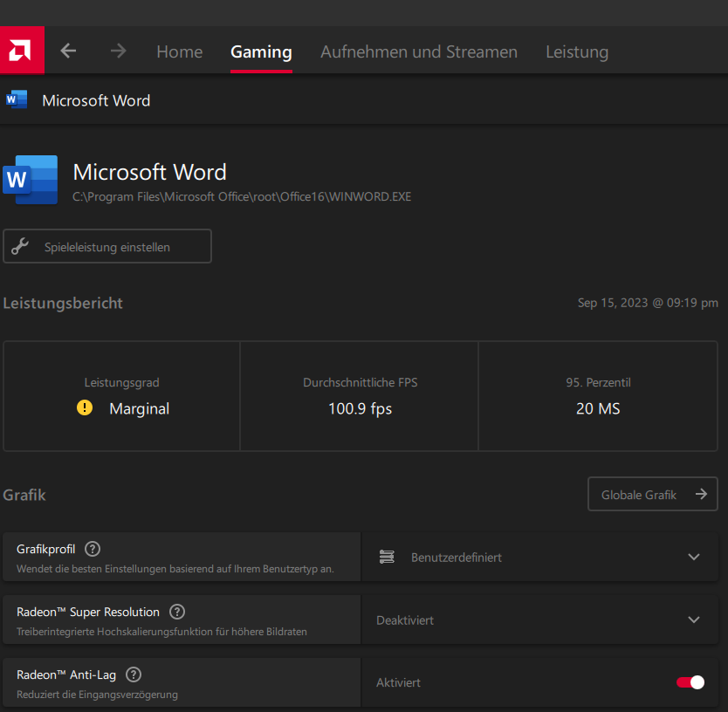This screenshot has height=712, width=728.
Task: Click the question mark beside Radeon Anti-Lag
Action: (x=134, y=674)
